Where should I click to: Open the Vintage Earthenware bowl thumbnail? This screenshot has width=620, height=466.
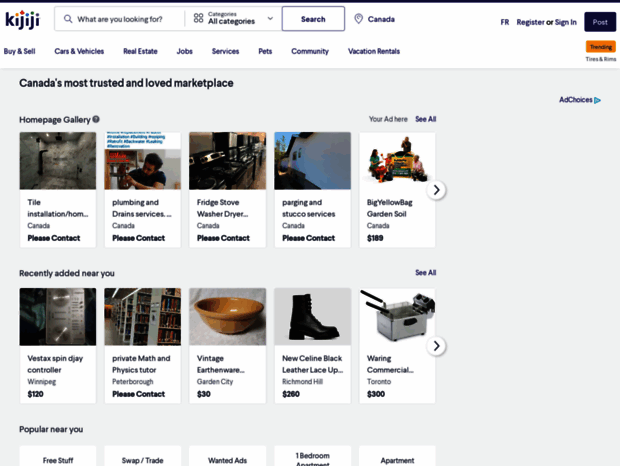tap(227, 317)
